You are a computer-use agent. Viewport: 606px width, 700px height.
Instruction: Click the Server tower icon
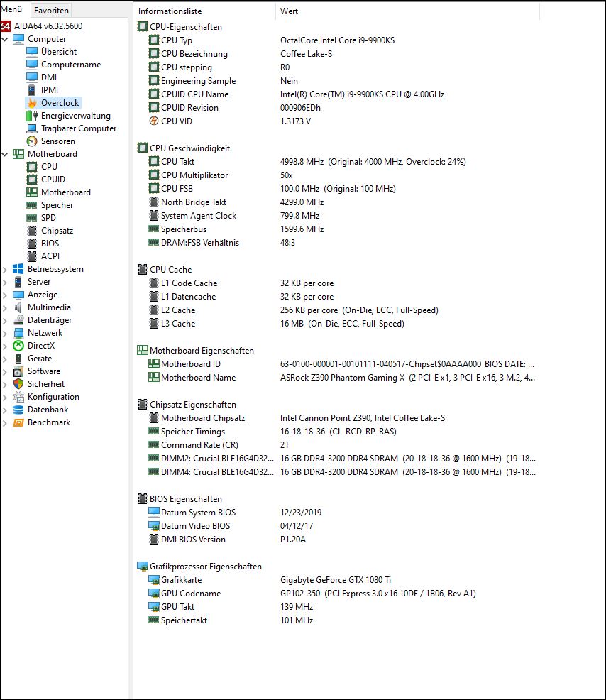tap(18, 282)
